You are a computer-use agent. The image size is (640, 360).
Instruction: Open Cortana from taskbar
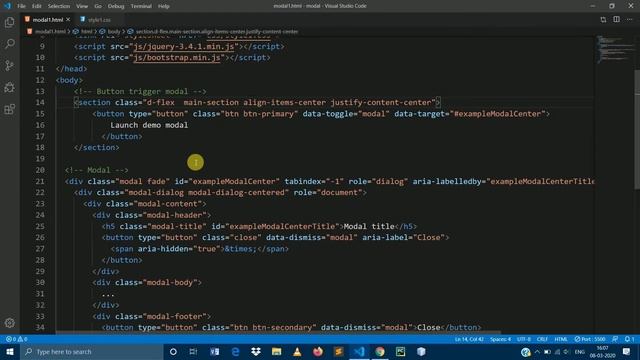pos(173,351)
